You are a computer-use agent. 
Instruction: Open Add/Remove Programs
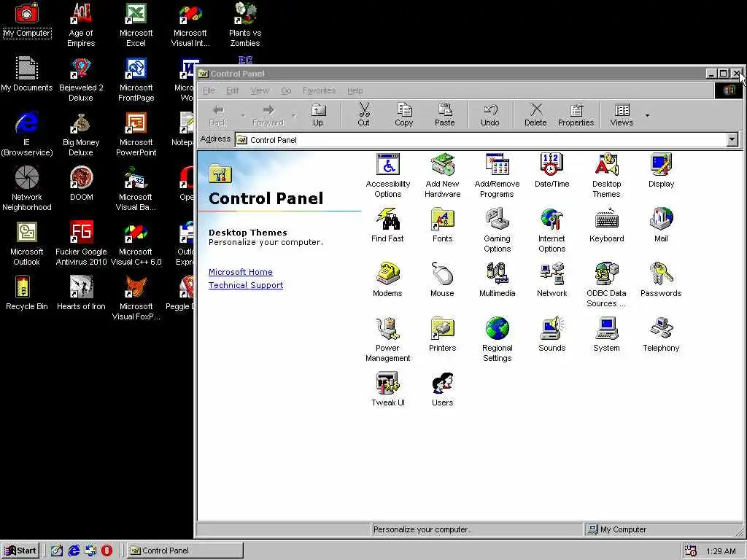point(497,175)
